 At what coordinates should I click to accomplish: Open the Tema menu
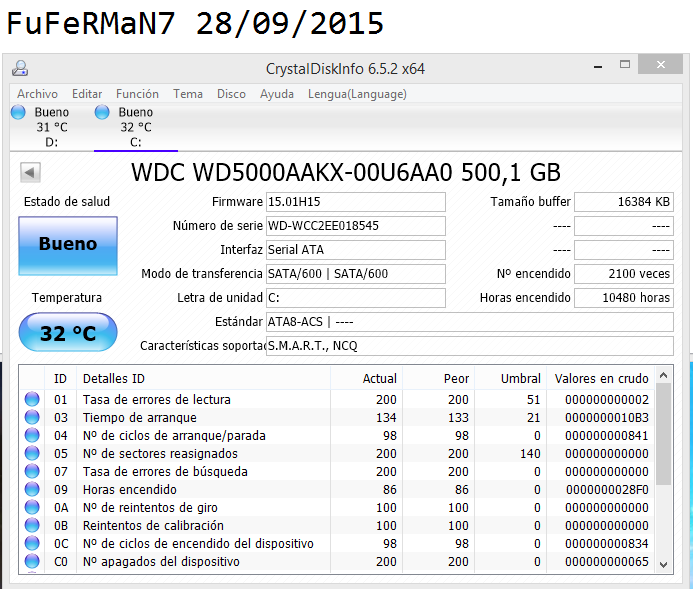tap(188, 94)
